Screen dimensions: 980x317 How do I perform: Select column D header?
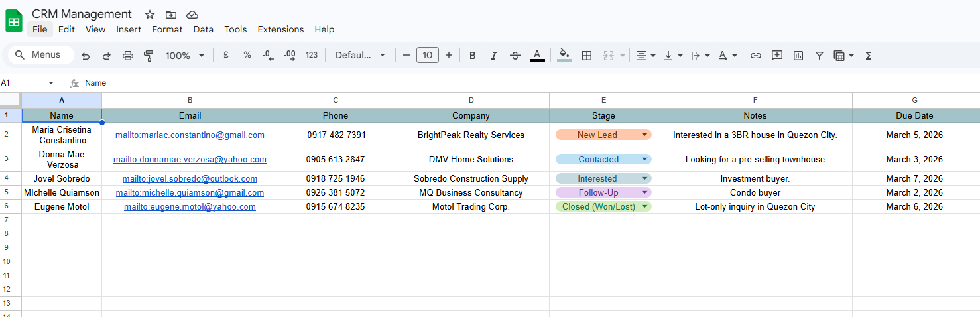click(471, 100)
